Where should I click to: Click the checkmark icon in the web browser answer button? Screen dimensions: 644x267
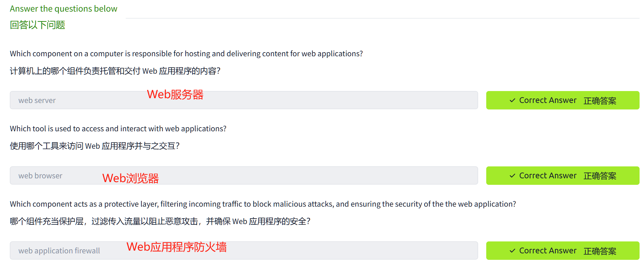(512, 176)
